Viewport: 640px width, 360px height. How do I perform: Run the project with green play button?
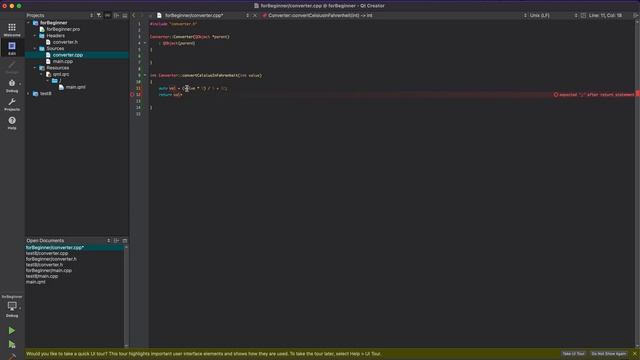12,330
